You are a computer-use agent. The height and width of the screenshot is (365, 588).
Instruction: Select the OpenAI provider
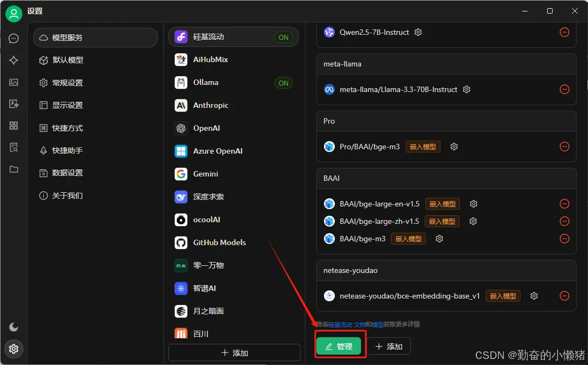point(234,128)
